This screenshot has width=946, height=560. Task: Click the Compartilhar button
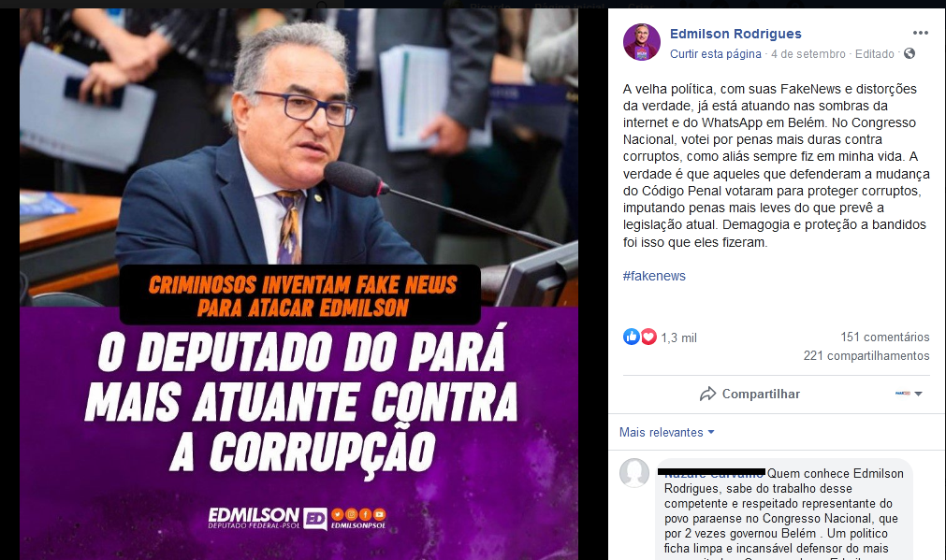(x=750, y=395)
